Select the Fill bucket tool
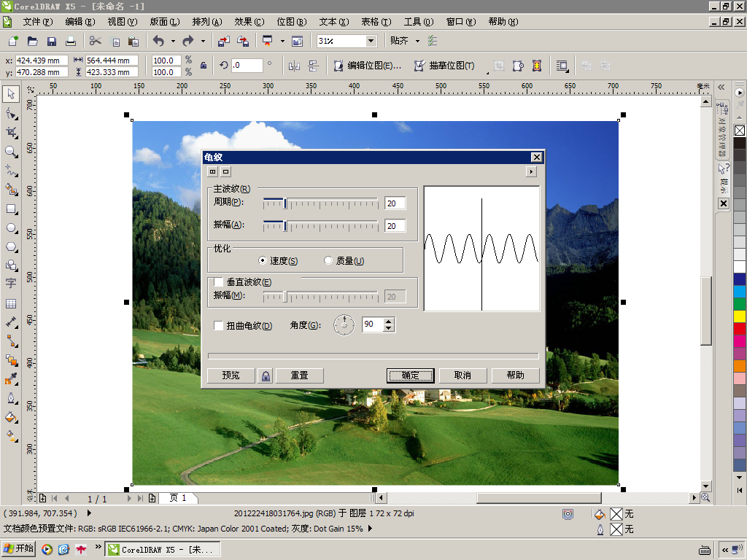747x560 pixels. 11,418
